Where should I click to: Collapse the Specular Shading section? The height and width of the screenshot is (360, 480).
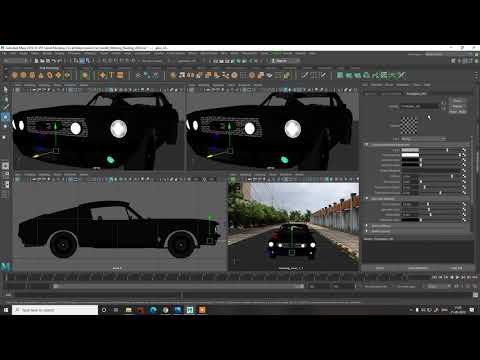point(366,199)
